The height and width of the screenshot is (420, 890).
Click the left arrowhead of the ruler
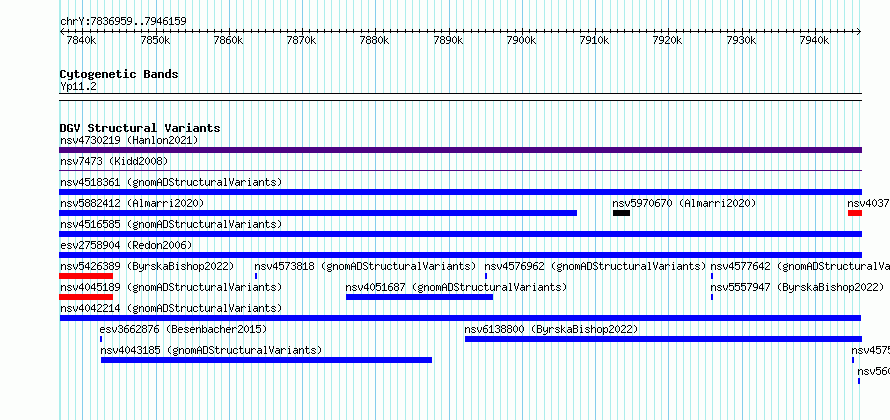tap(62, 32)
